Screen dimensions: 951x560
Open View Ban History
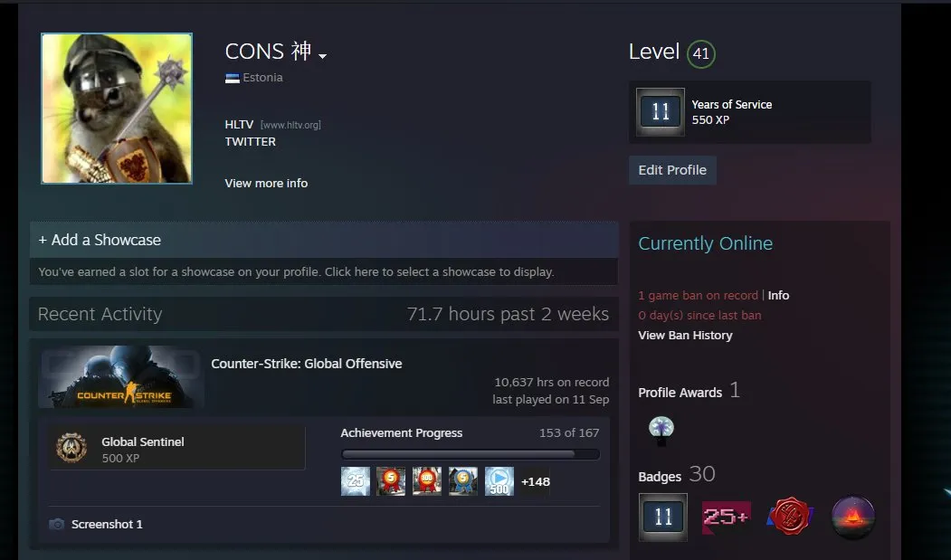(x=685, y=336)
